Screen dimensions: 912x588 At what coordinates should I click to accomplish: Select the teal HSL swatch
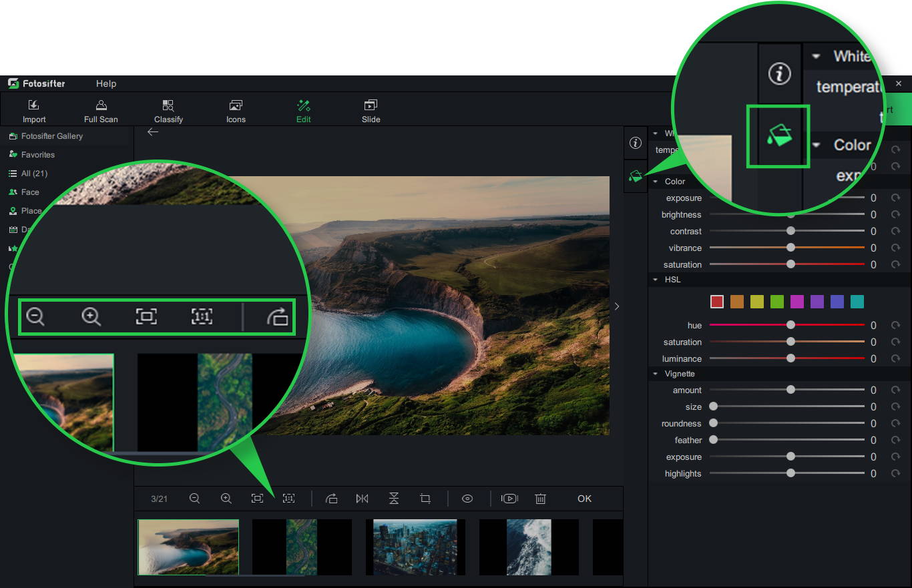[x=857, y=302]
